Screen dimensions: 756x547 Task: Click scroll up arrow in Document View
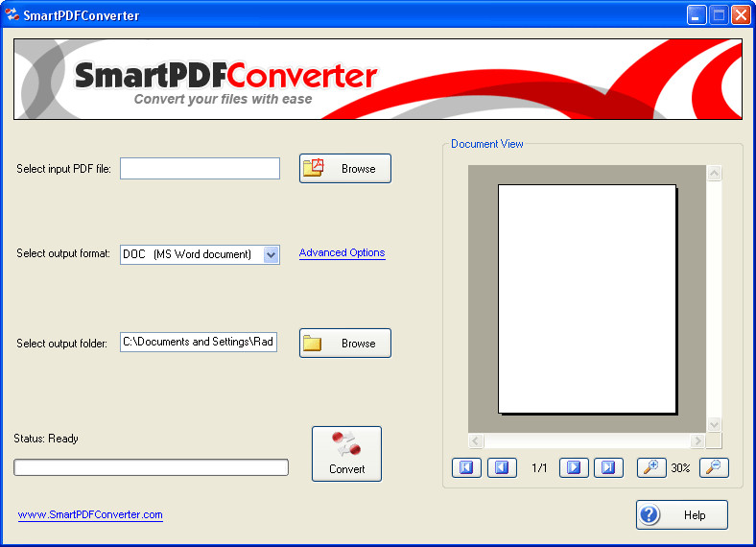[714, 173]
